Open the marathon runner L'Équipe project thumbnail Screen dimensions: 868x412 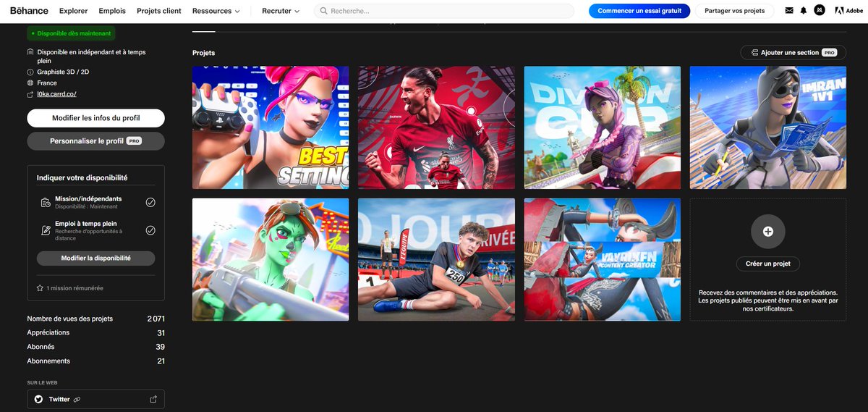pos(436,259)
